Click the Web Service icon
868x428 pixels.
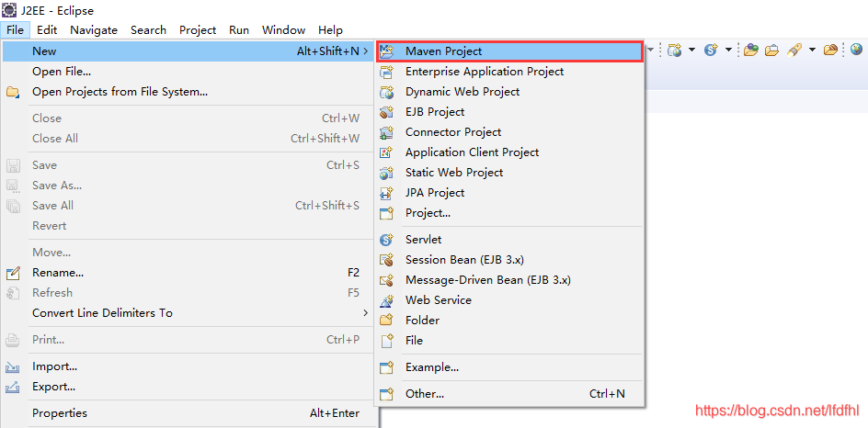[x=386, y=300]
